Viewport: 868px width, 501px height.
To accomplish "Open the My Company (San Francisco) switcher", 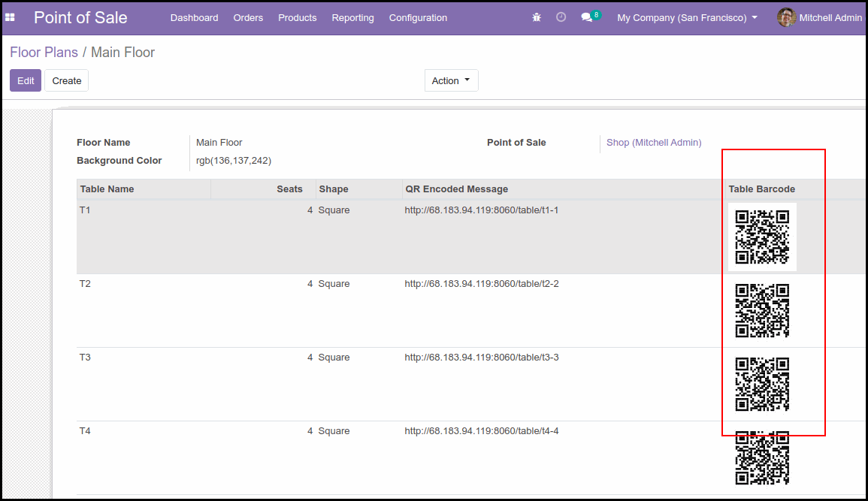I will (687, 18).
